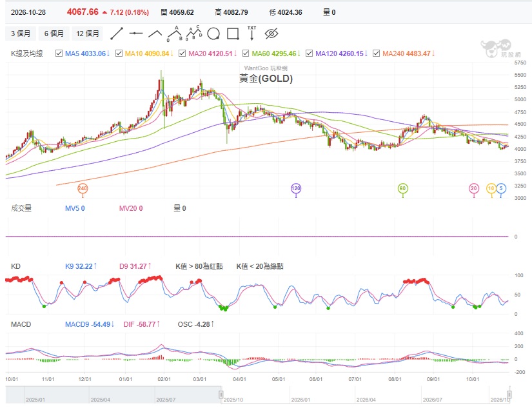Show 3 個月 chart range
532x410 pixels.
[x=21, y=34]
